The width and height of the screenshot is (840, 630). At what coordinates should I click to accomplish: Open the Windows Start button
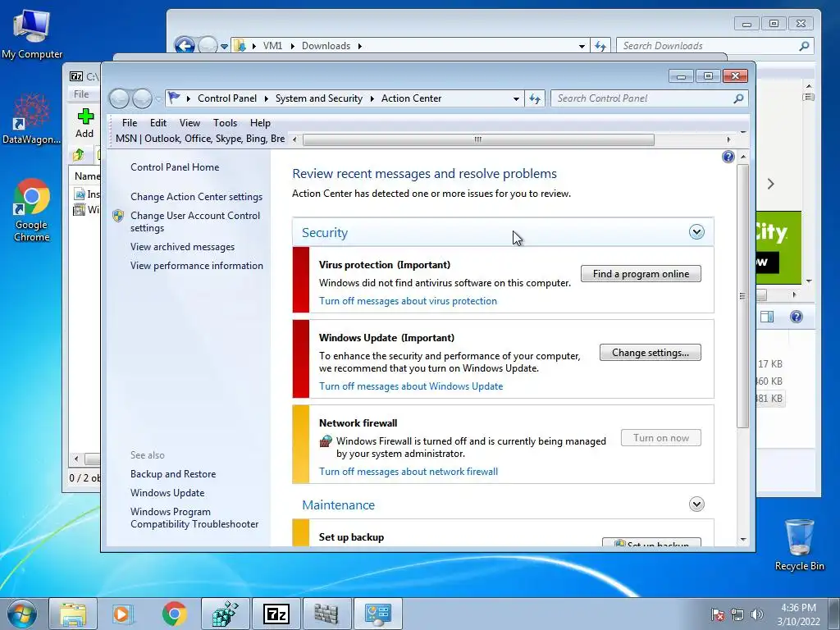click(x=22, y=614)
